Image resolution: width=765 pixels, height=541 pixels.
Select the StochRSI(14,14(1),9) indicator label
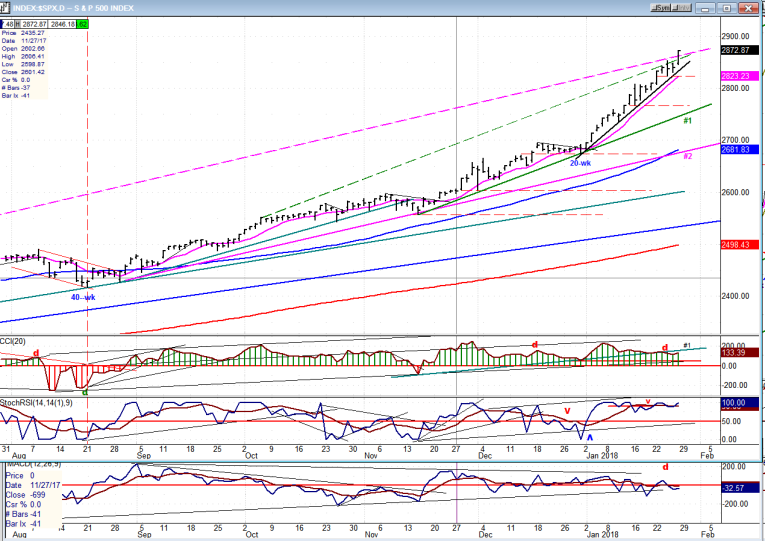pyautogui.click(x=32, y=402)
